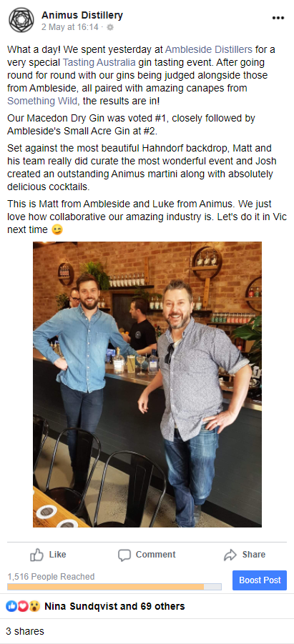Open the Something Wild link

42,101
